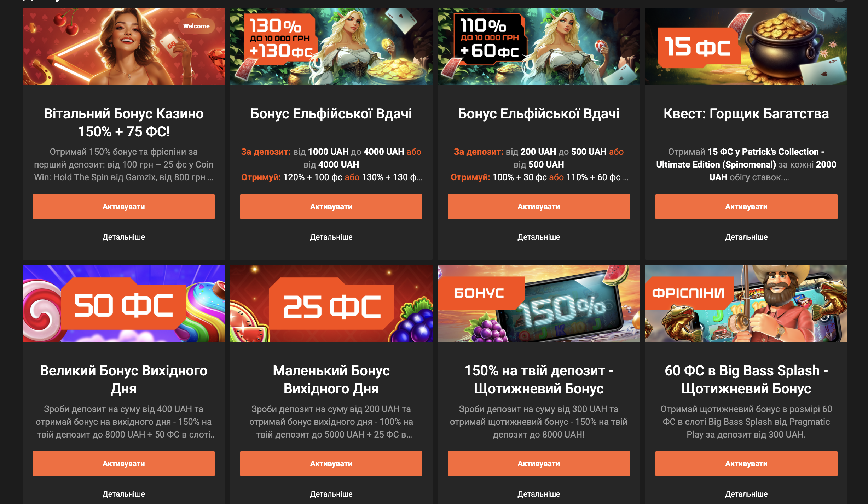Image resolution: width=868 pixels, height=504 pixels.
Task: Activate the 130% Бонус Ельфійської Вдачі
Action: point(331,207)
